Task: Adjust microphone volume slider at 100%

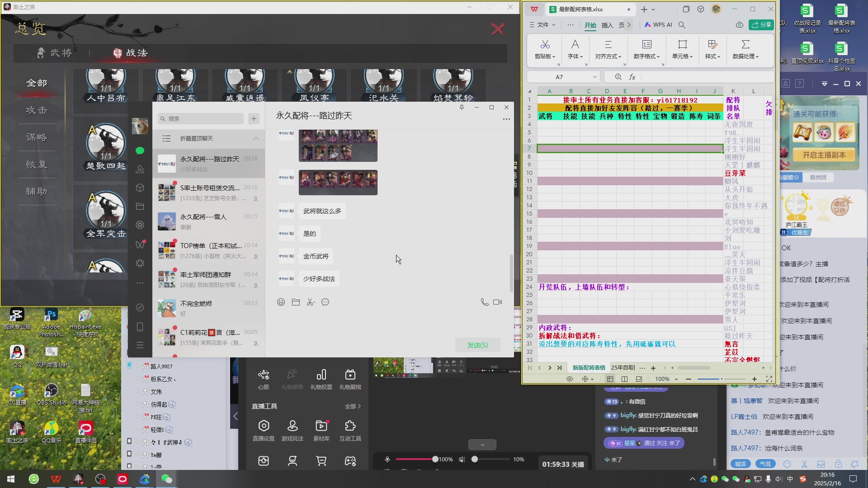Action: (435, 459)
